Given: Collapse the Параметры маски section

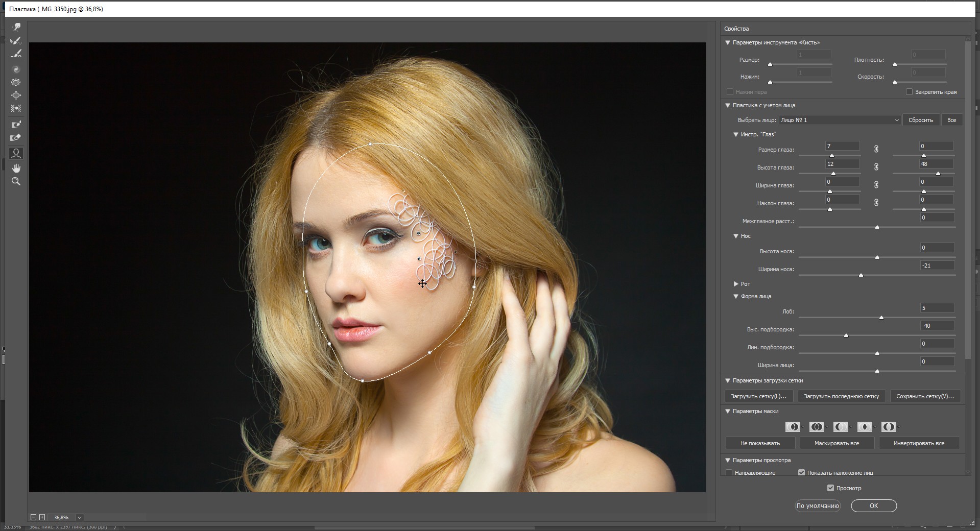Looking at the screenshot, I should (728, 411).
